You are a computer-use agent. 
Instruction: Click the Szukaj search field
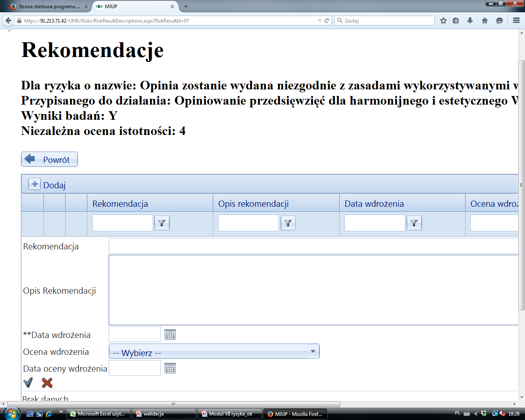(x=384, y=21)
